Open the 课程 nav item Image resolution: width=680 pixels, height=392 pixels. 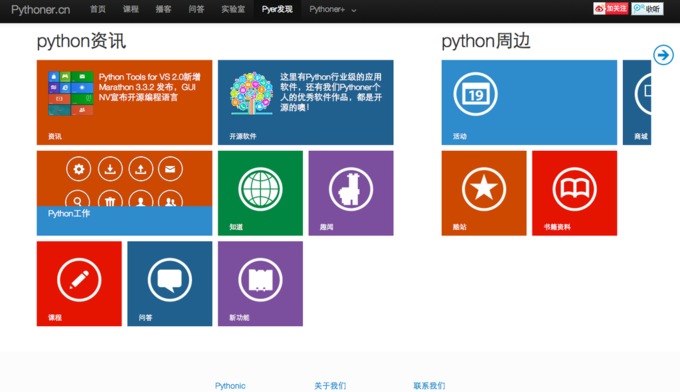[x=131, y=9]
